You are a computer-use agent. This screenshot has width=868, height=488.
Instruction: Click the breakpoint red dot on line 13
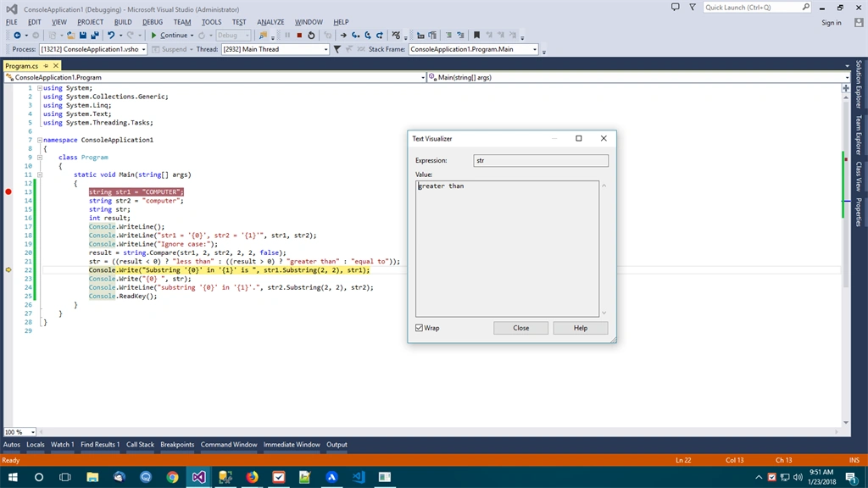tap(8, 192)
